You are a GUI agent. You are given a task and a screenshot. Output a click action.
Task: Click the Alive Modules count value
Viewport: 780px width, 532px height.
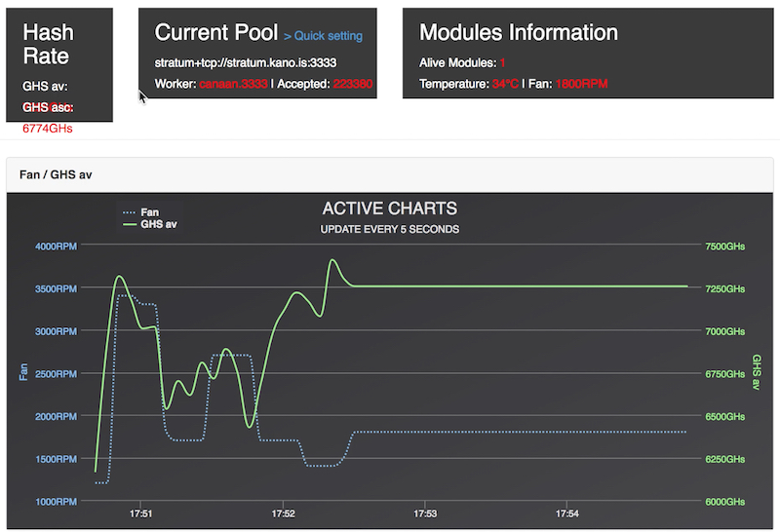[503, 64]
